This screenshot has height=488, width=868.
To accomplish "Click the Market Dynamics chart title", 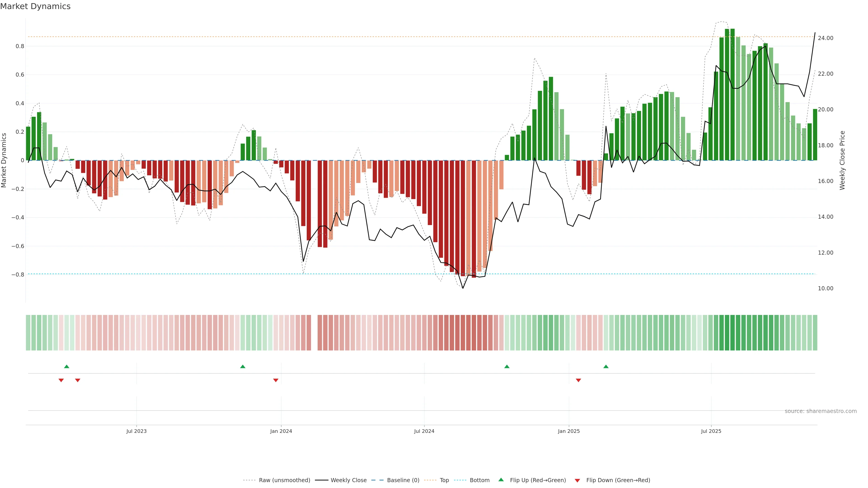I will (x=35, y=6).
